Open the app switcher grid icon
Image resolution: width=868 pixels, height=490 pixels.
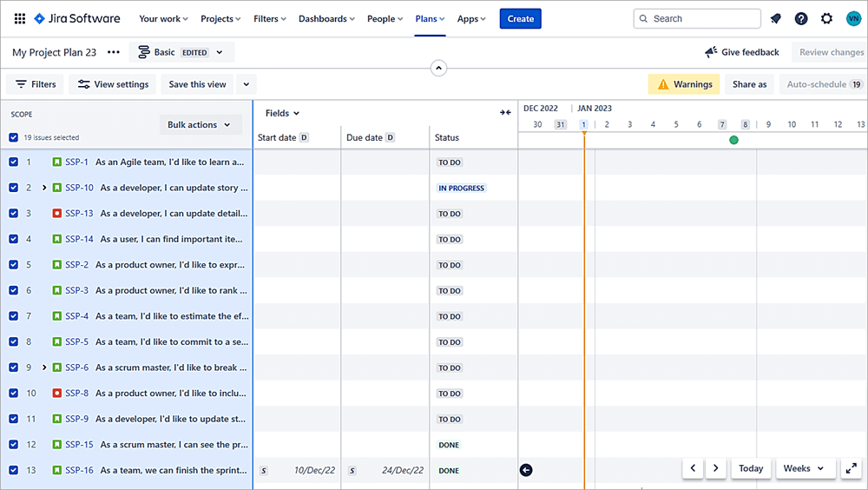pos(19,18)
